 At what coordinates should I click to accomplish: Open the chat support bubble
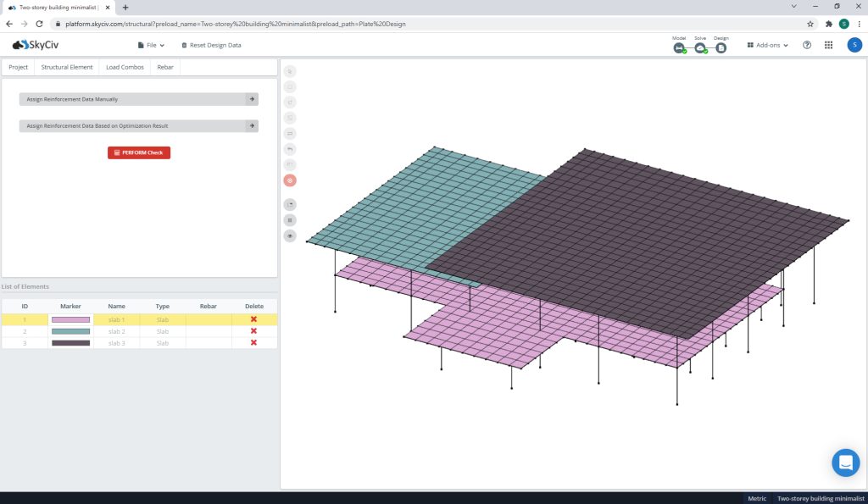coord(845,462)
